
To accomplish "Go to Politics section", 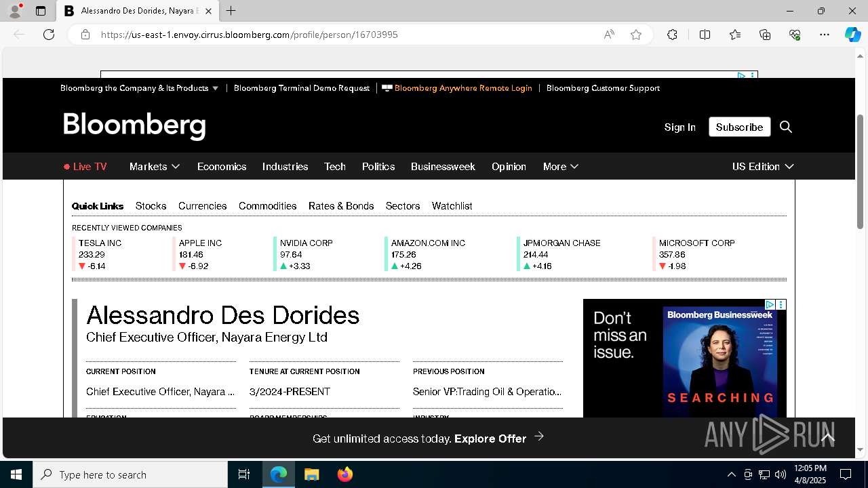I will (x=378, y=167).
